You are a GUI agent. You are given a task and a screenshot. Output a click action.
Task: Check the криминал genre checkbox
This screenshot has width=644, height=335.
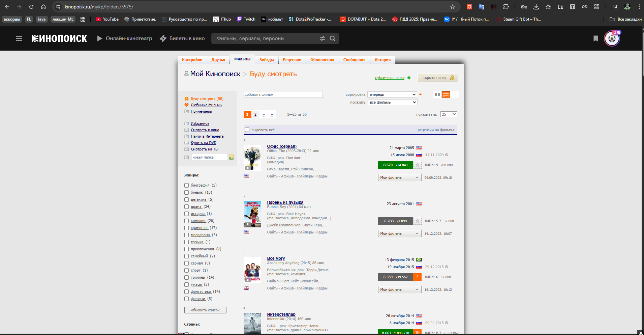pyautogui.click(x=186, y=228)
